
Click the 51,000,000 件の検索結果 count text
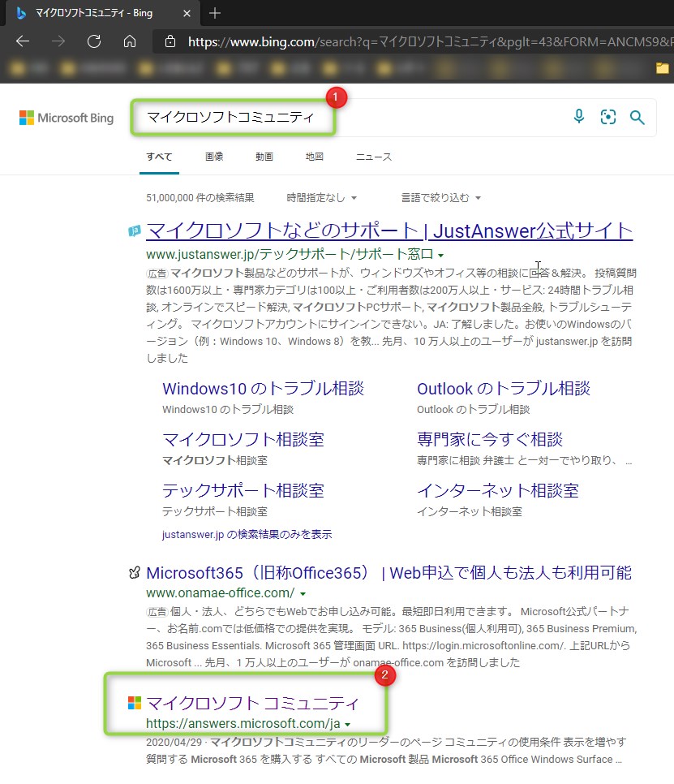coord(200,198)
